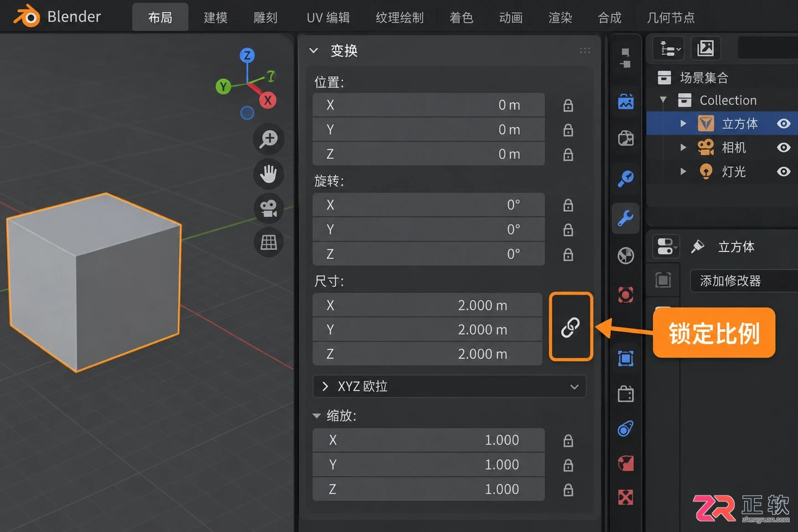Click the Blender logo icon
The height and width of the screenshot is (532, 798).
tap(27, 17)
